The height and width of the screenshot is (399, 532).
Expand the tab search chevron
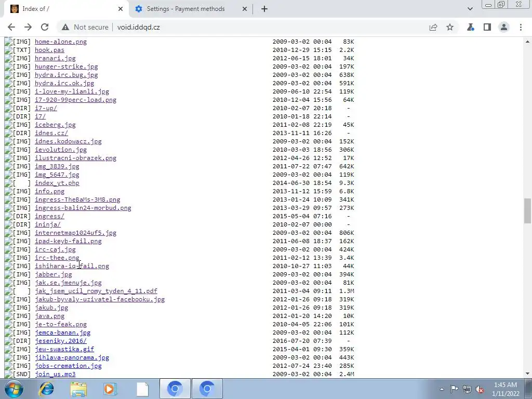coord(470,9)
